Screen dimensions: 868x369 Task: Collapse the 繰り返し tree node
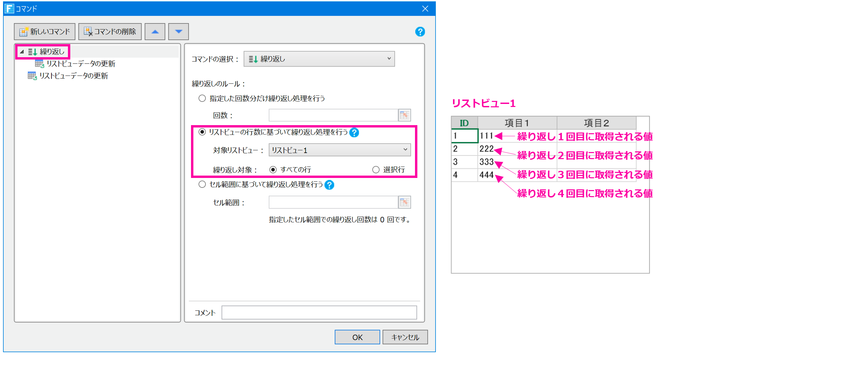pyautogui.click(x=22, y=51)
